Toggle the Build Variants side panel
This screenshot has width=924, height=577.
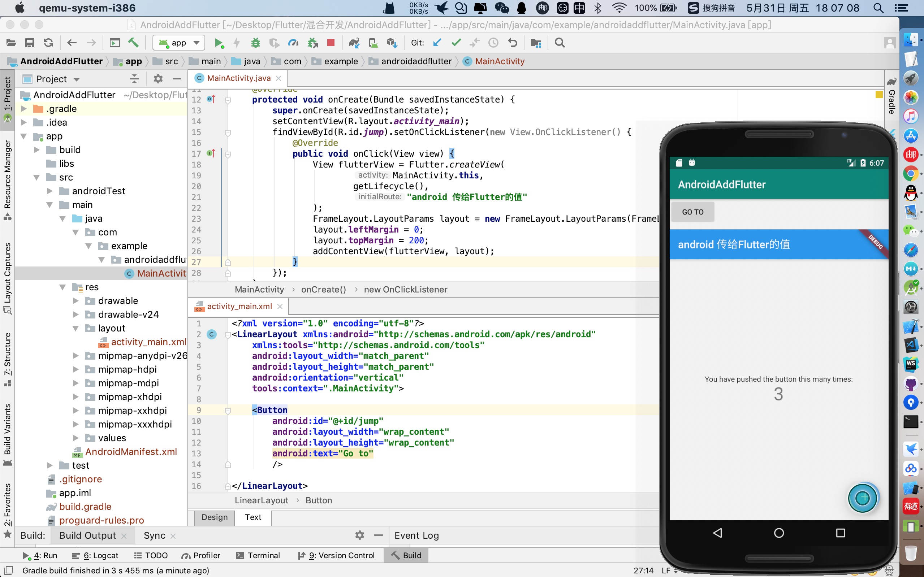coord(7,435)
